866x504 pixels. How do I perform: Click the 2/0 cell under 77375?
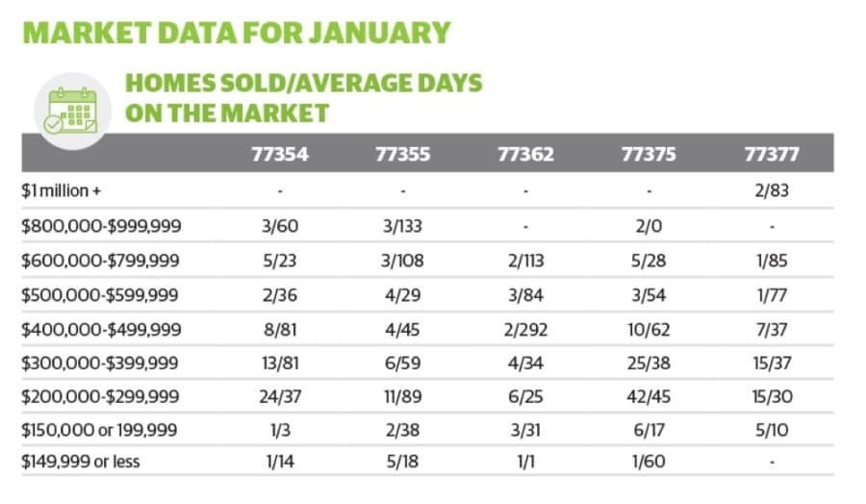tap(649, 226)
